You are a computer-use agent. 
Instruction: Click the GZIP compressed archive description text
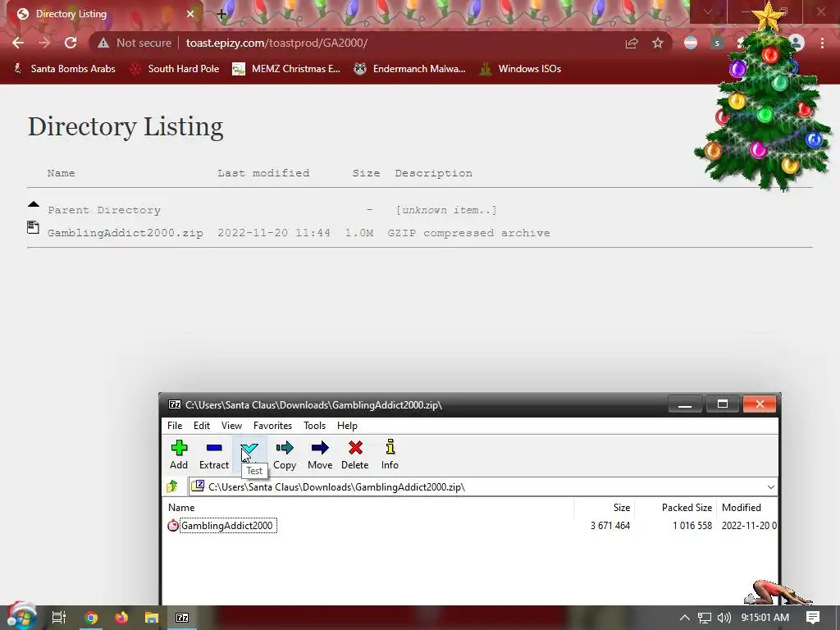pos(468,233)
